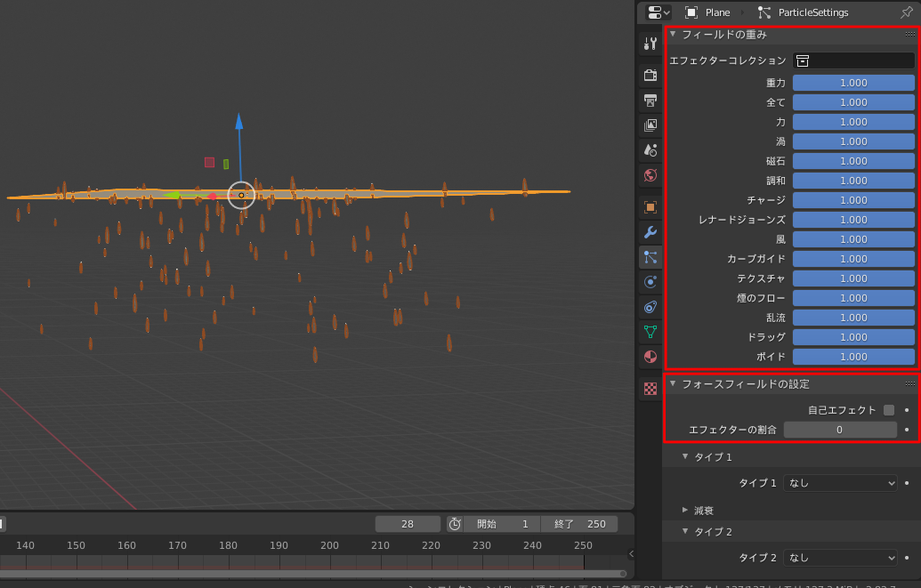Image resolution: width=921 pixels, height=588 pixels.
Task: Open World properties globe icon
Action: [650, 176]
